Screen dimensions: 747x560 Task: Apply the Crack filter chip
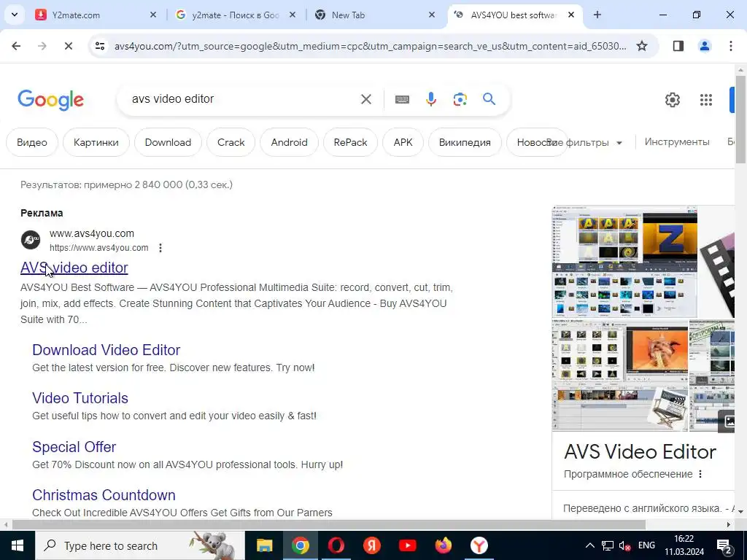231,142
